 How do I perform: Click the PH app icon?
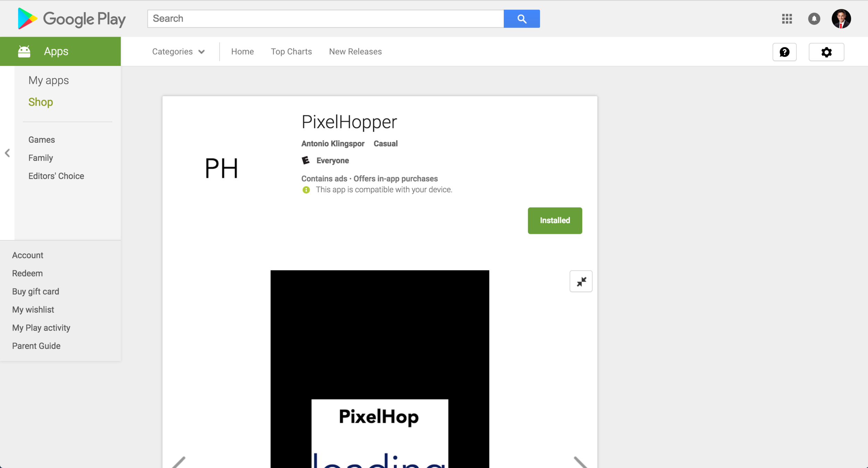coord(222,168)
